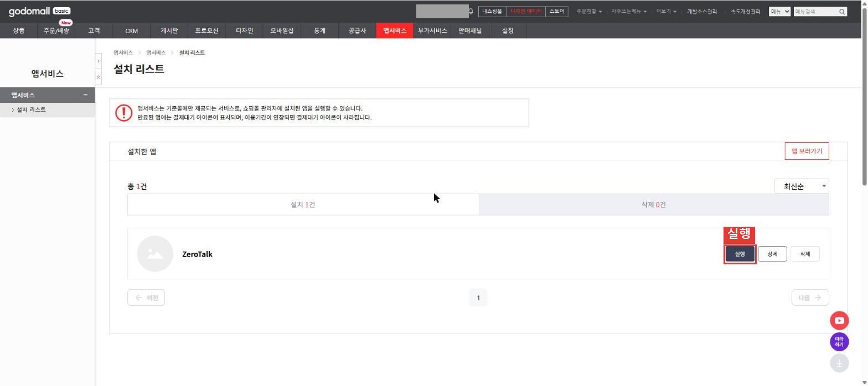Click the grey download floating button
This screenshot has width=868, height=386.
(x=839, y=363)
